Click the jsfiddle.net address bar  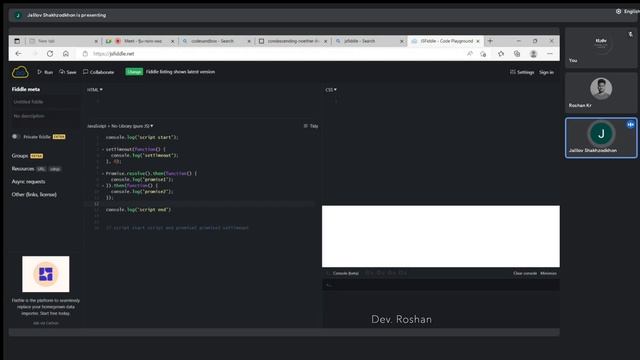click(x=269, y=53)
